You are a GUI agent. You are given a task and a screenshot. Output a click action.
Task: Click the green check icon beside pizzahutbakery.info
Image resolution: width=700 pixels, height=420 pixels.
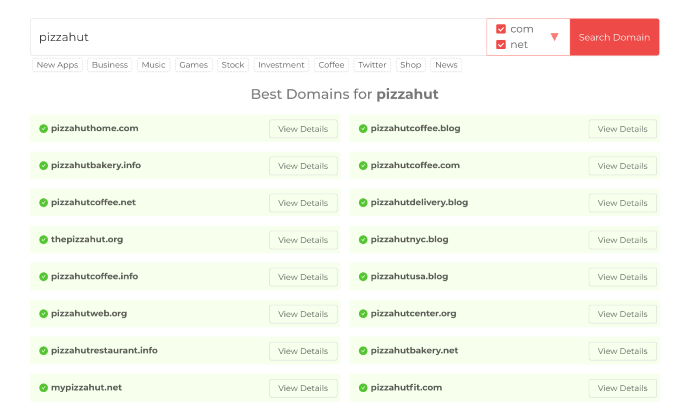[43, 166]
